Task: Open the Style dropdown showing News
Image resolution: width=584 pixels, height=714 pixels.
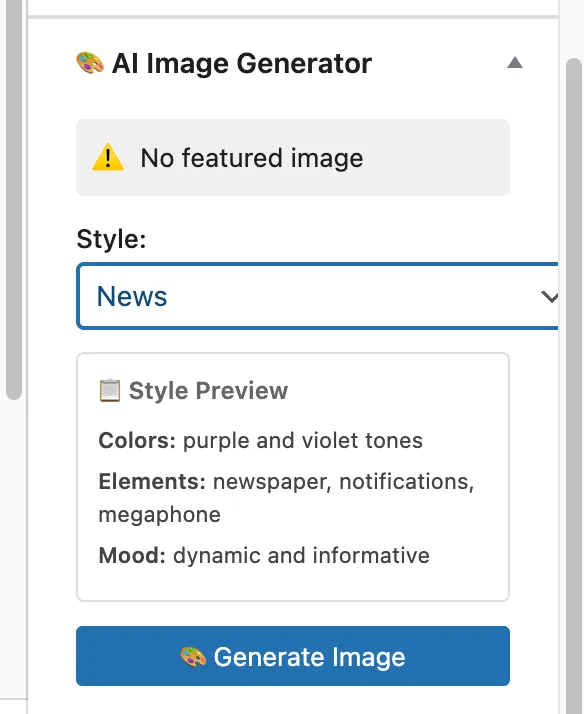Action: pyautogui.click(x=317, y=296)
